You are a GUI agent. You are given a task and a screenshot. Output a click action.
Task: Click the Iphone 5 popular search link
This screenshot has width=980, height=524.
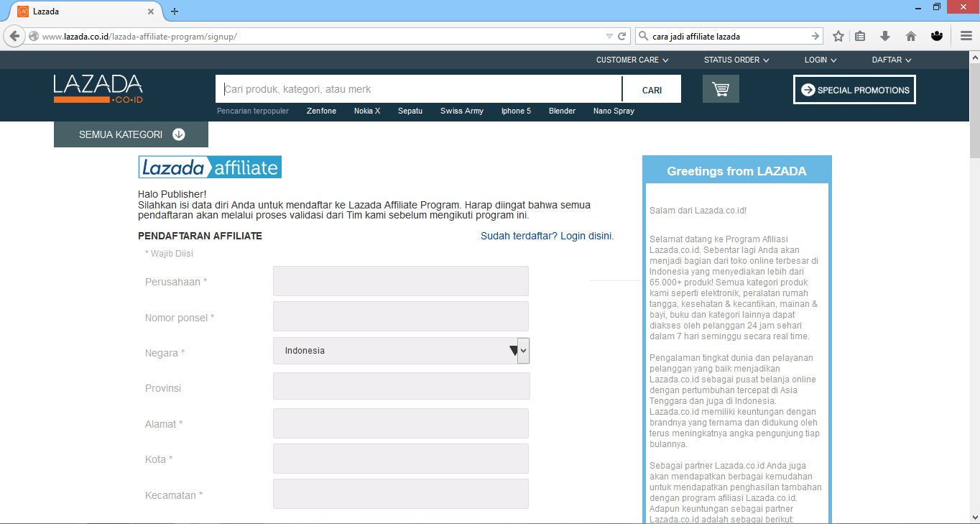pyautogui.click(x=516, y=111)
